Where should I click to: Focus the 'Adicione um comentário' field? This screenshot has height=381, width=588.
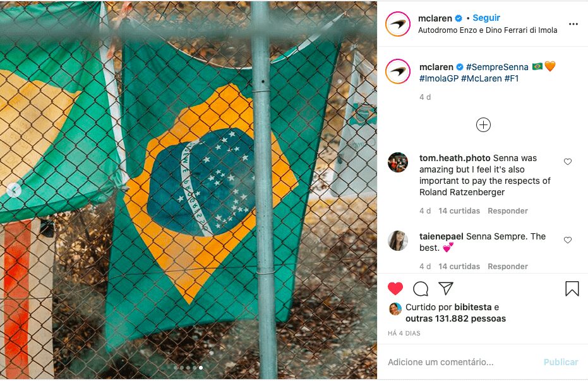coord(461,362)
